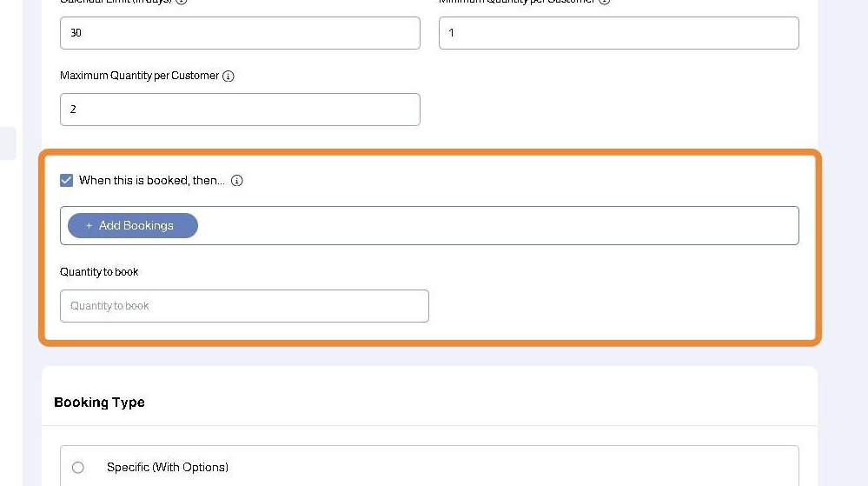Click the 'Specific (With Options)' label text
868x486 pixels.
tap(168, 468)
